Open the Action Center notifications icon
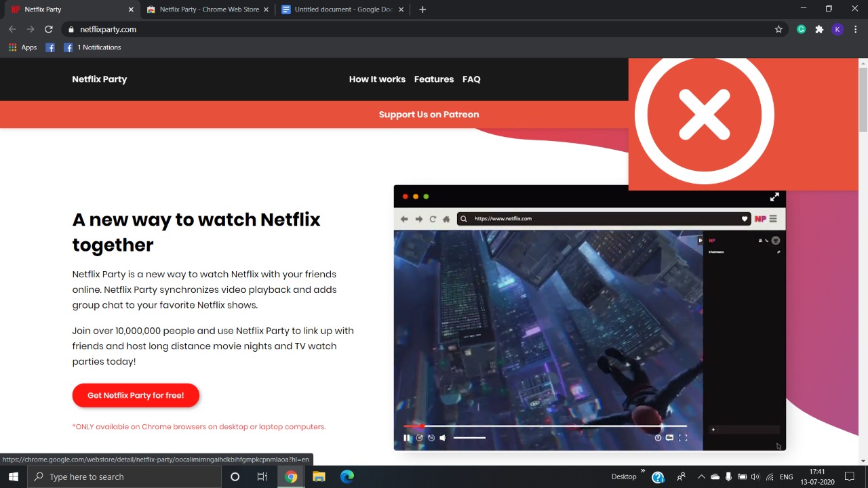The height and width of the screenshot is (488, 868). (x=850, y=476)
